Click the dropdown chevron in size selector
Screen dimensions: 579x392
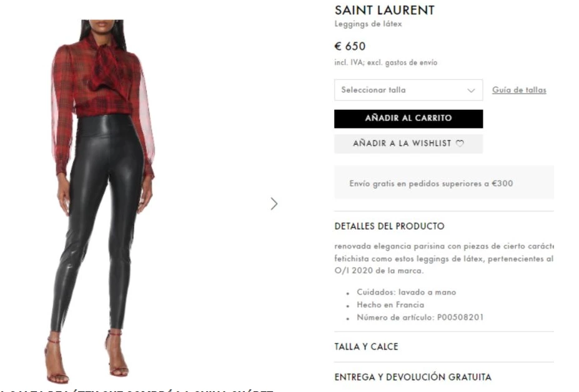(x=471, y=91)
